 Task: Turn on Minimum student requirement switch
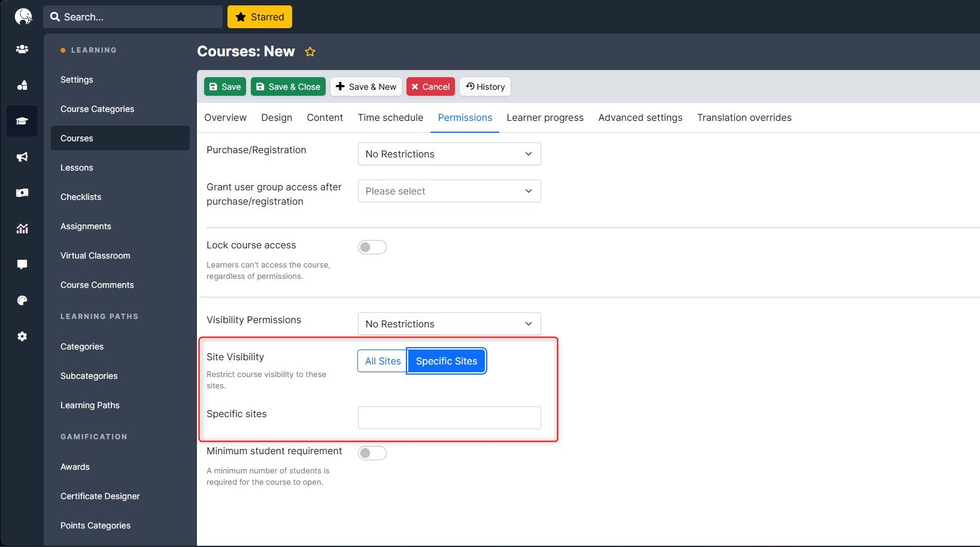tap(372, 453)
